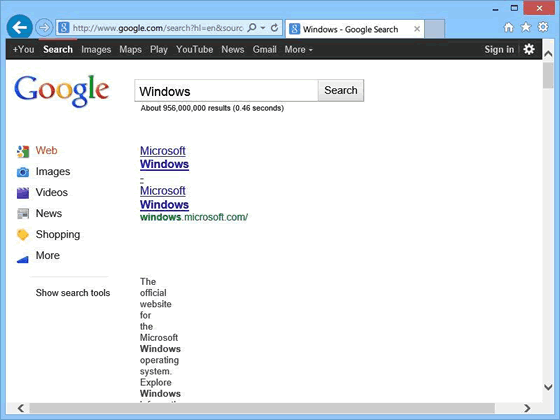Close the Windows - Google Search tab

click(x=417, y=29)
